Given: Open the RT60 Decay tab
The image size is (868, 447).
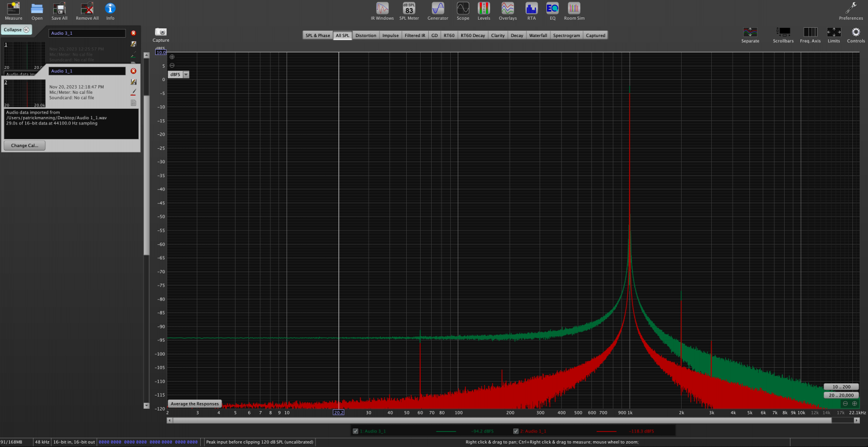Looking at the screenshot, I should (x=473, y=35).
